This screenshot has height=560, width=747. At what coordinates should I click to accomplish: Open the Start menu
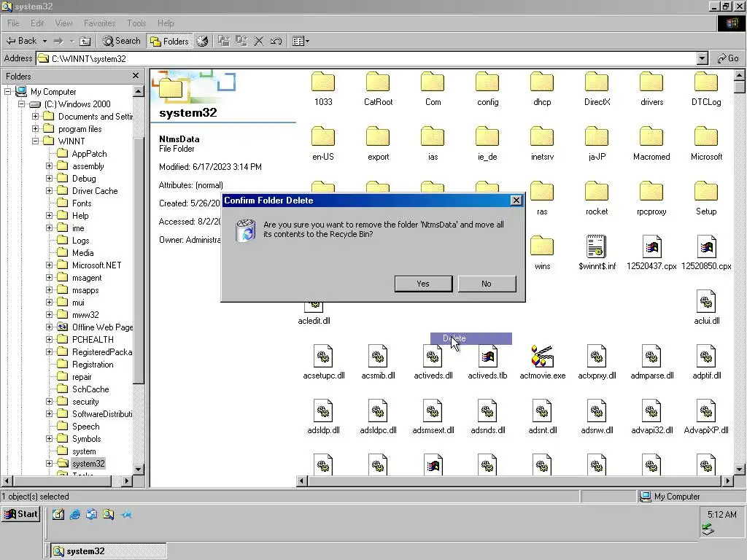21,514
